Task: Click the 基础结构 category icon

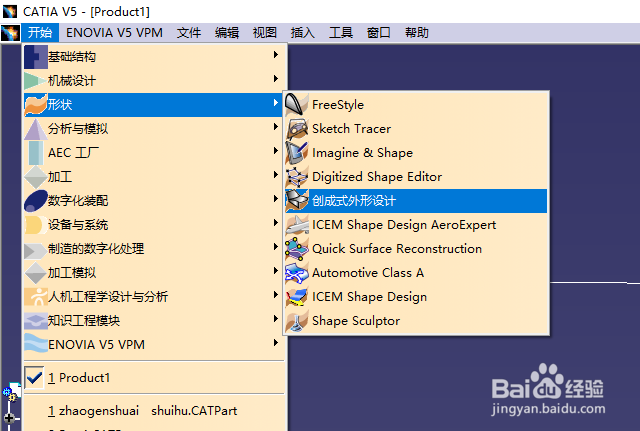Action: pos(36,57)
